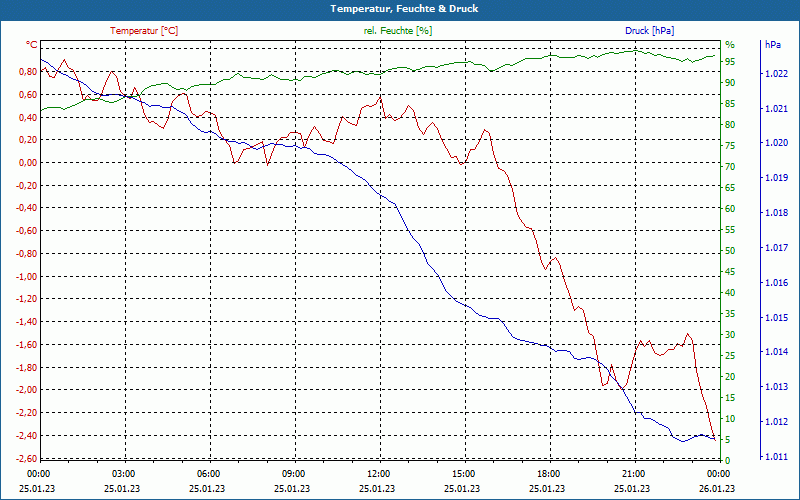
Task: Click the '-1,00' temperature axis tick
Action: click(27, 277)
